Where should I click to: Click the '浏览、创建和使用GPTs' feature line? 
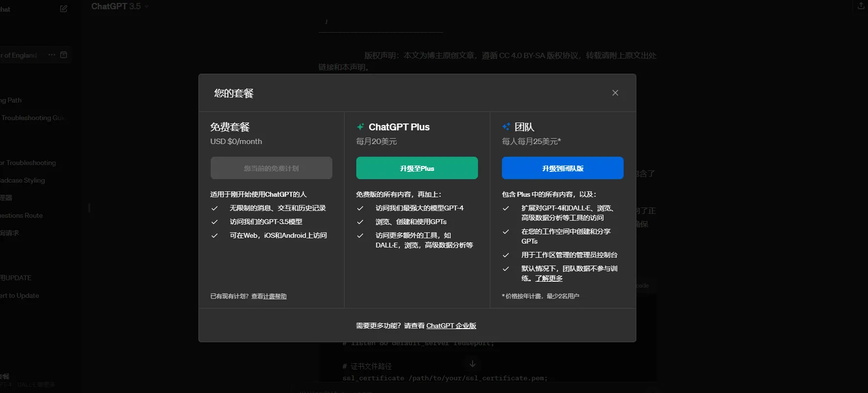(x=411, y=222)
